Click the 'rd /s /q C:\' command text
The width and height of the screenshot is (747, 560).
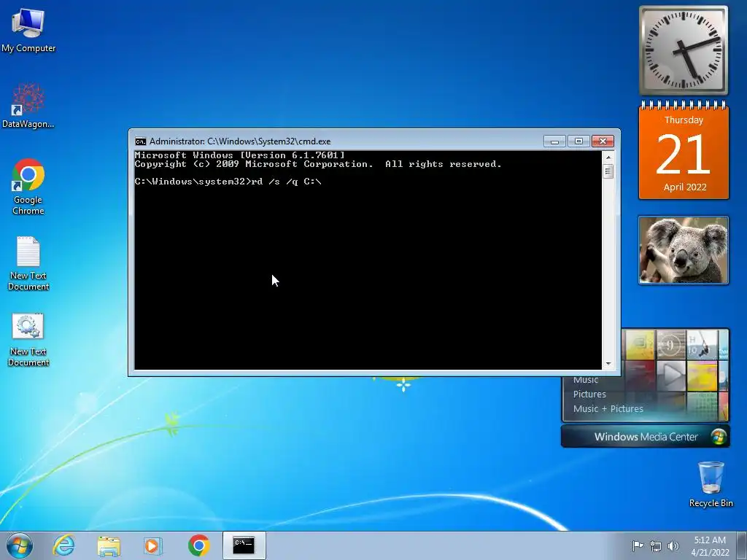286,182
